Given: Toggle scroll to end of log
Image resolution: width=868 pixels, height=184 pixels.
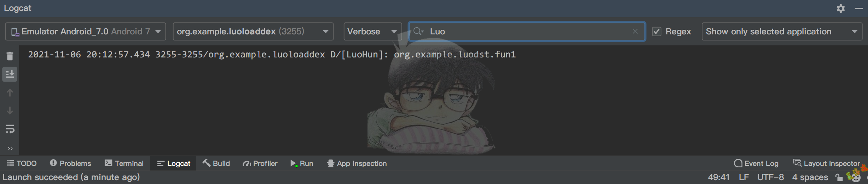Looking at the screenshot, I should click(x=10, y=74).
